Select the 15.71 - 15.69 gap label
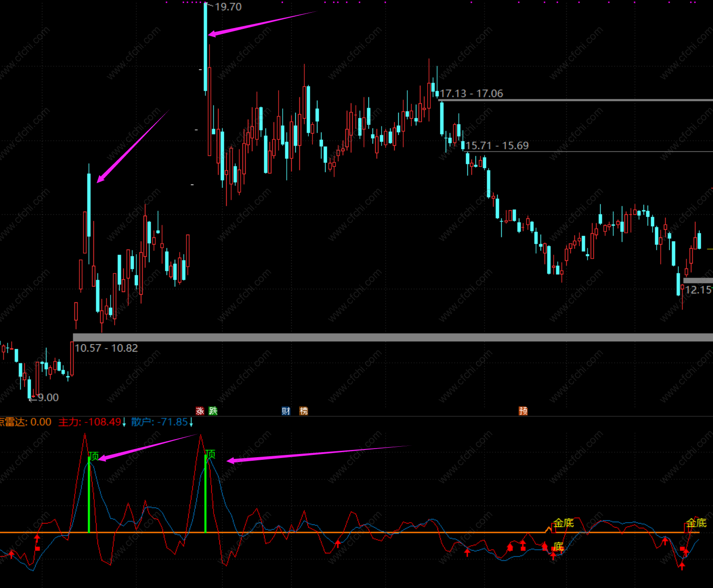713x588 pixels. [x=497, y=146]
